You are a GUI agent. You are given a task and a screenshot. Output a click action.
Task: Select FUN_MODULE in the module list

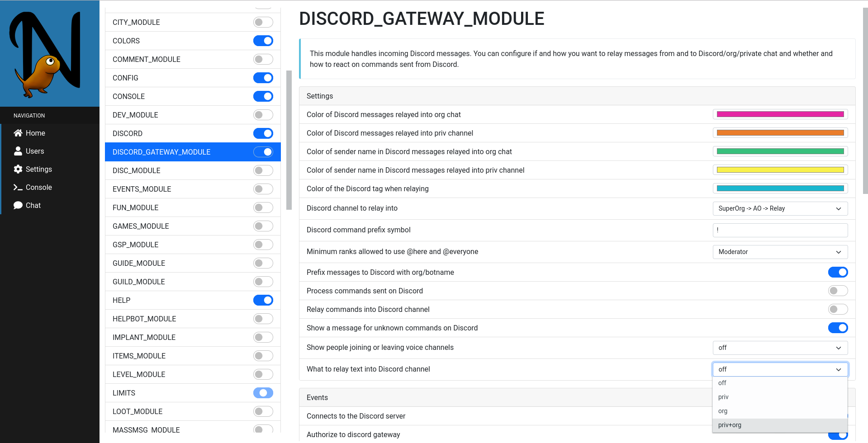click(193, 207)
